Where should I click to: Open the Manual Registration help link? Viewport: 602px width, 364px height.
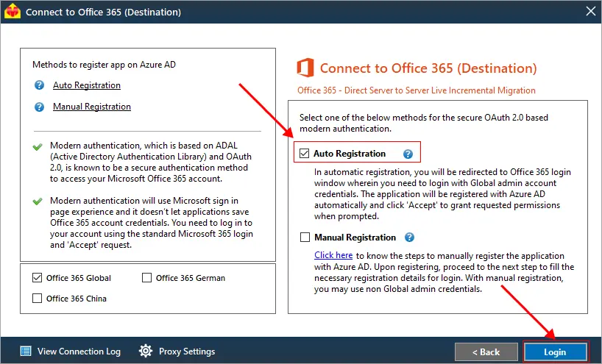(92, 107)
